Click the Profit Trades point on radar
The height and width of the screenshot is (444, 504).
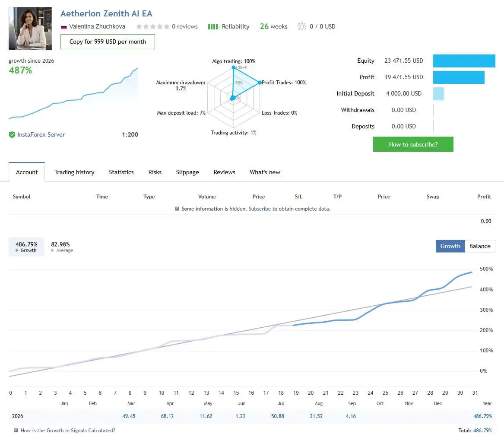[260, 83]
